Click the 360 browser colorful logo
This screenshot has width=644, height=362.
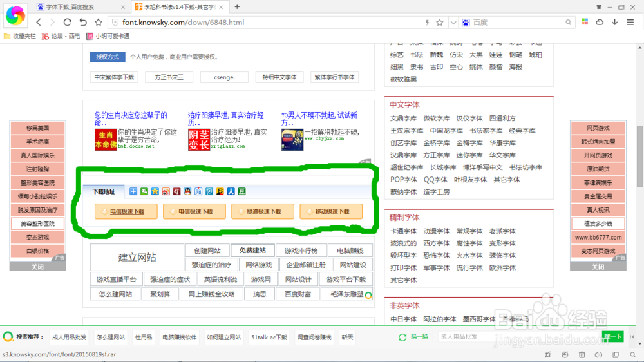tap(15, 15)
